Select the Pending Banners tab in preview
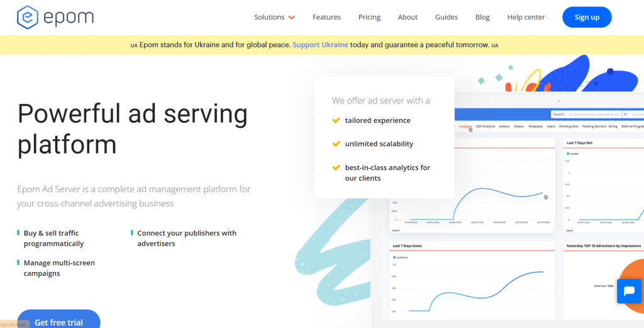Viewport: 644px width, 328px height. pyautogui.click(x=594, y=127)
